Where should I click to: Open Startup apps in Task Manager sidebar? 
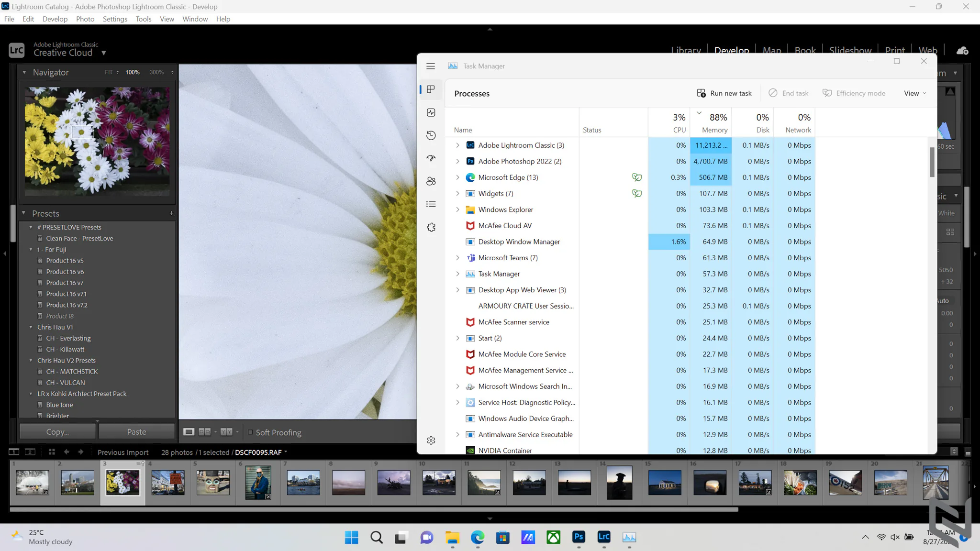click(x=431, y=158)
